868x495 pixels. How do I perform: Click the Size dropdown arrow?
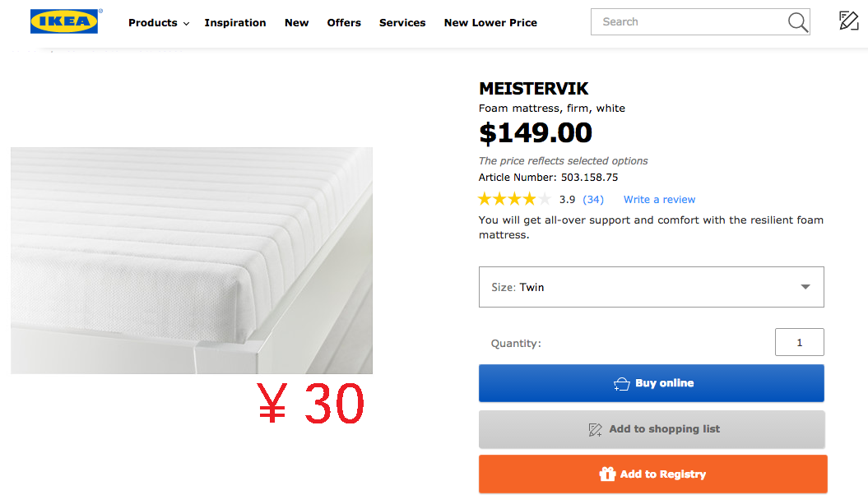[x=805, y=287]
